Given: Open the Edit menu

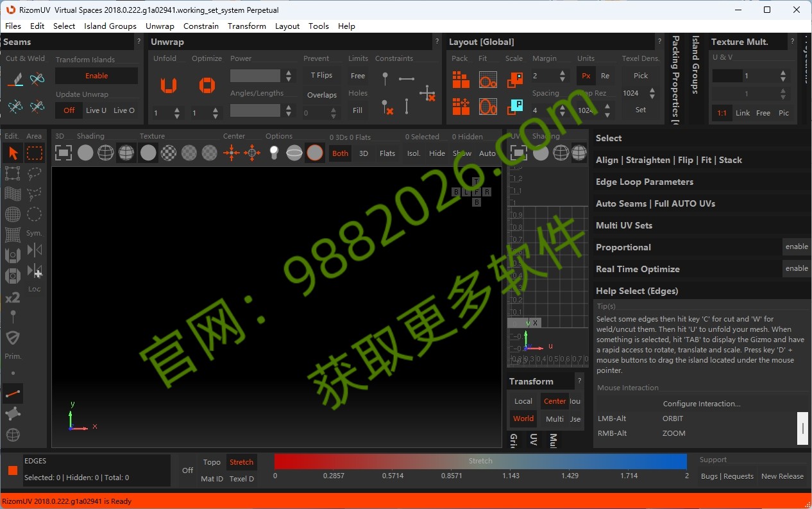Looking at the screenshot, I should click(37, 26).
